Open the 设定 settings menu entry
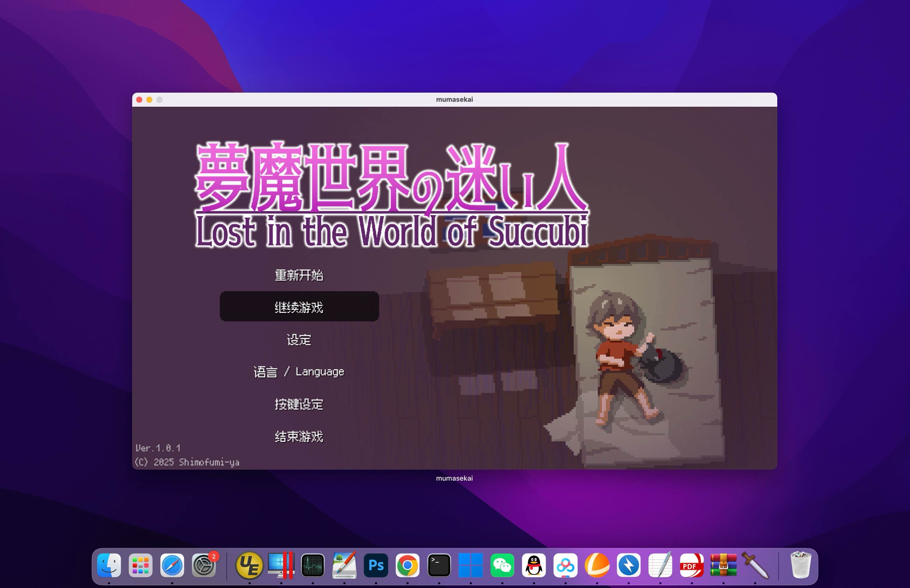The image size is (910, 588). point(299,339)
